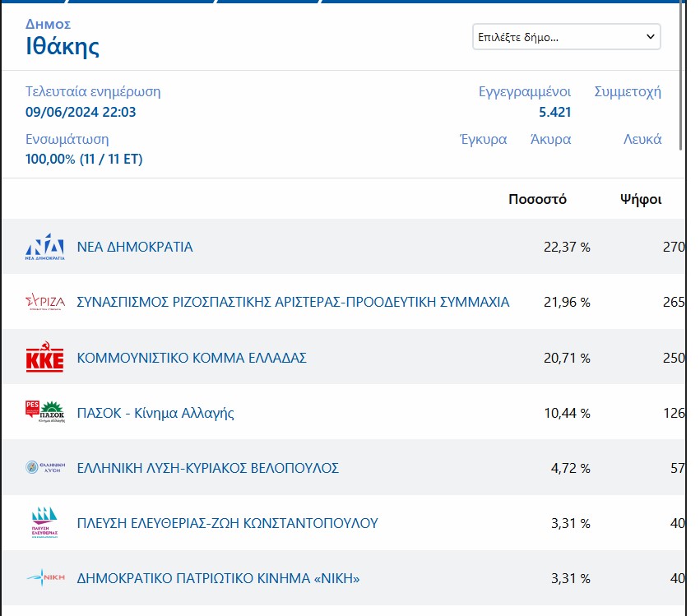Click the 22,37 % percentage value
Image resolution: width=700 pixels, height=616 pixels.
567,247
